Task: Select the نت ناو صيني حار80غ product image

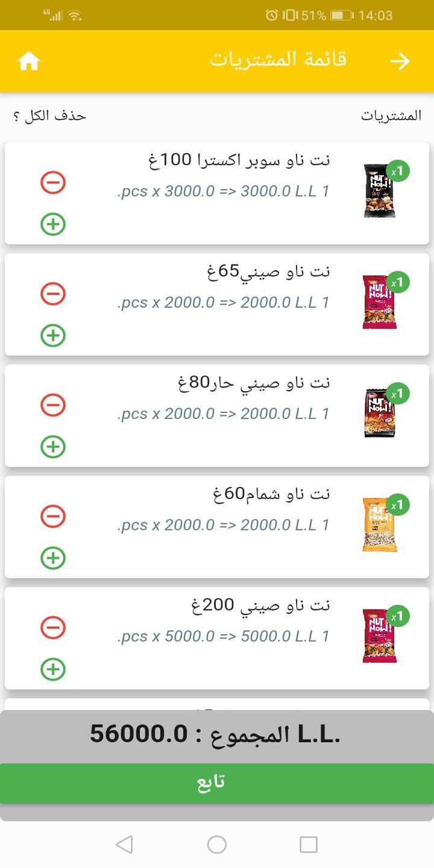Action: click(380, 414)
